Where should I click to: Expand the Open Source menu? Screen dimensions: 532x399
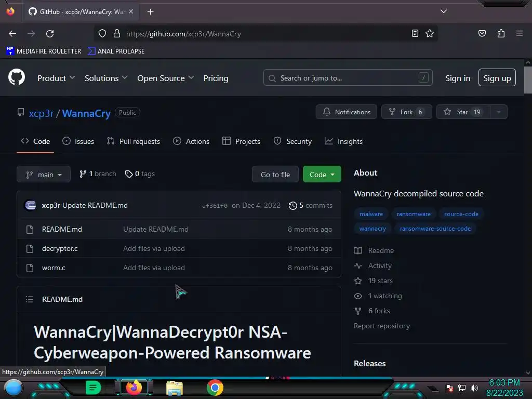[x=166, y=78]
